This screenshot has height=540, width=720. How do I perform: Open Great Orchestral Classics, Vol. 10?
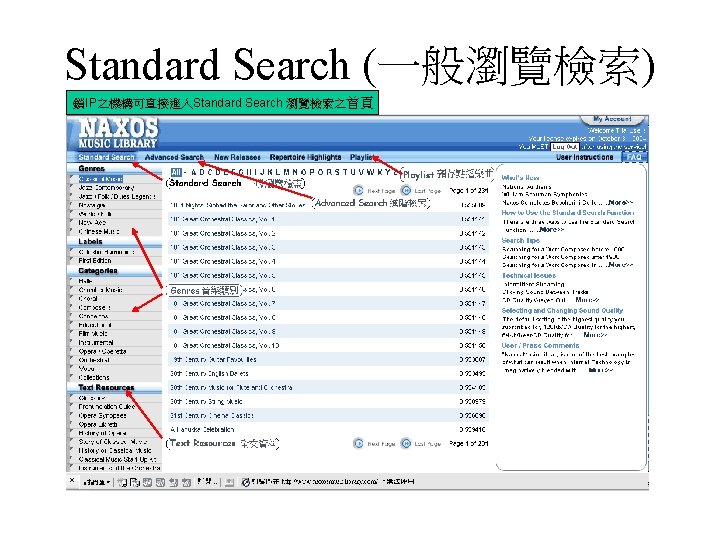click(226, 345)
